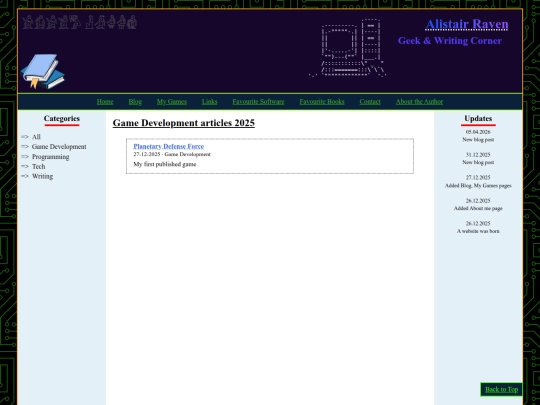
Task: Click the Game Development articles 2025 heading
Action: (x=184, y=123)
